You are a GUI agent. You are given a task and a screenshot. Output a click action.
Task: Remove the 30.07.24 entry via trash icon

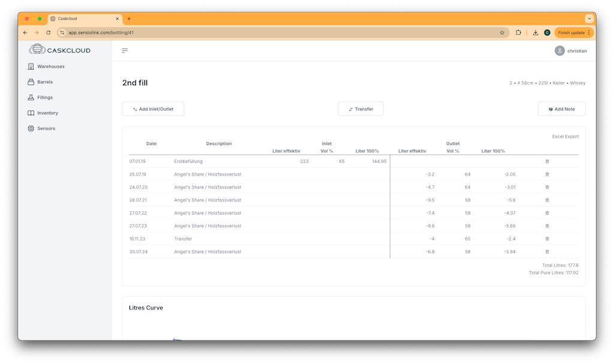pos(547,252)
